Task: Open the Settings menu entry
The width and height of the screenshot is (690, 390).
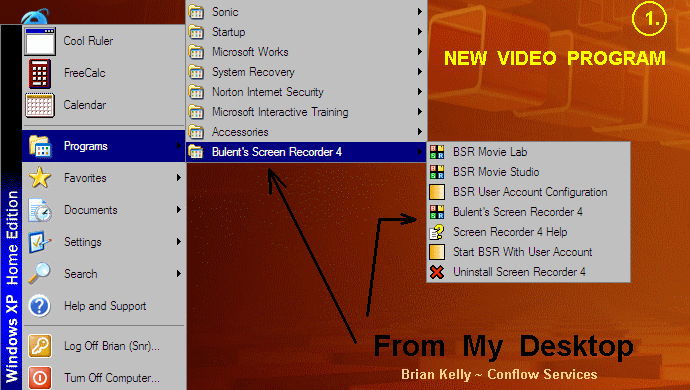Action: [x=104, y=242]
